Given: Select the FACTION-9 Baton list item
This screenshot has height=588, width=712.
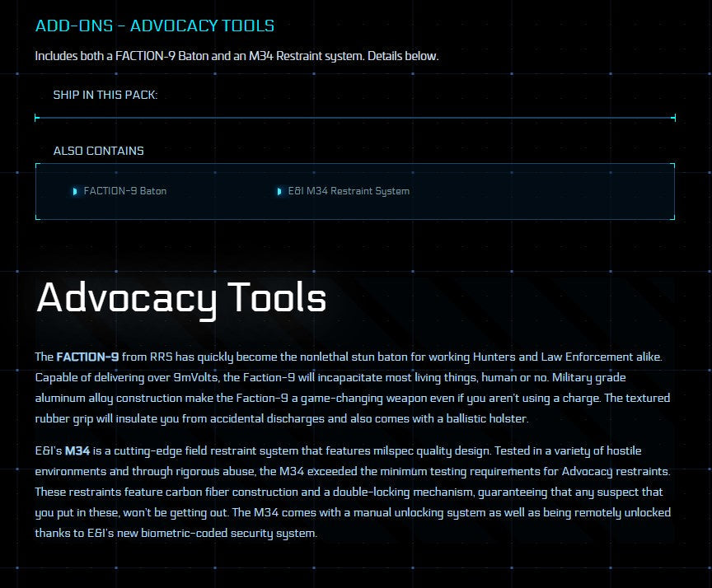Looking at the screenshot, I should [124, 191].
